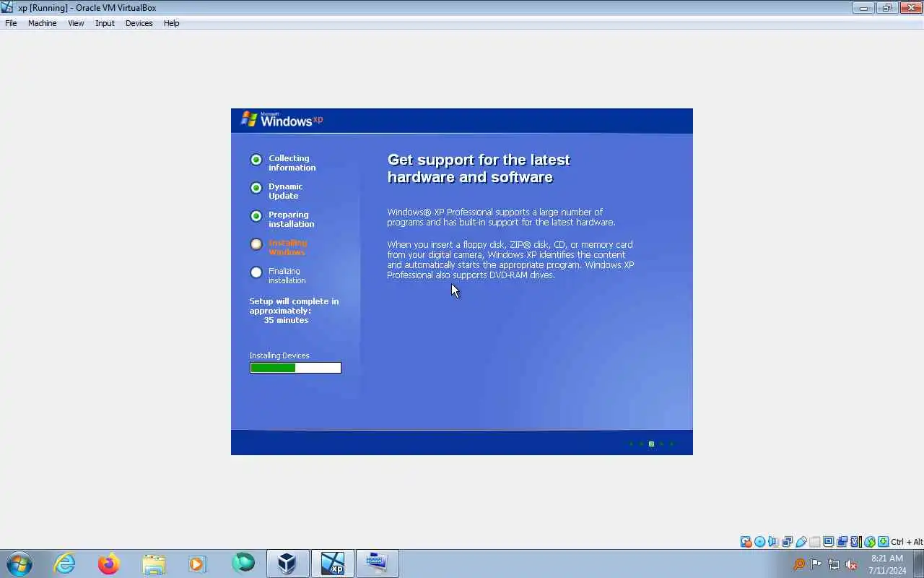
Task: Launch Firefox from the taskbar
Action: pyautogui.click(x=109, y=564)
